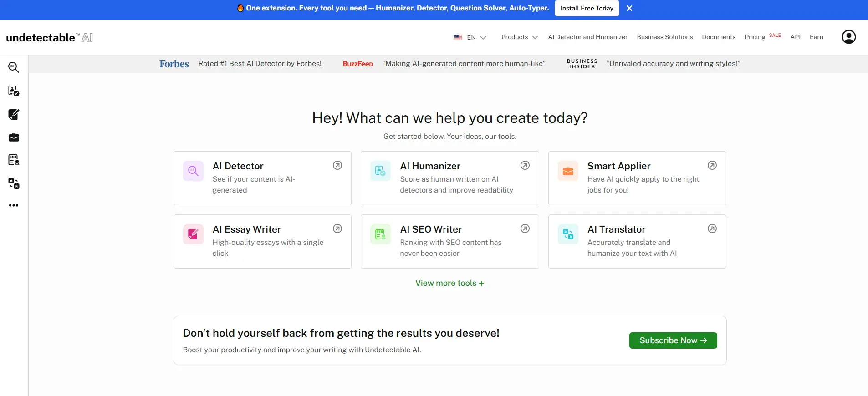This screenshot has height=396, width=868.
Task: Open Smart Applier sidebar briefcase icon
Action: click(x=14, y=137)
